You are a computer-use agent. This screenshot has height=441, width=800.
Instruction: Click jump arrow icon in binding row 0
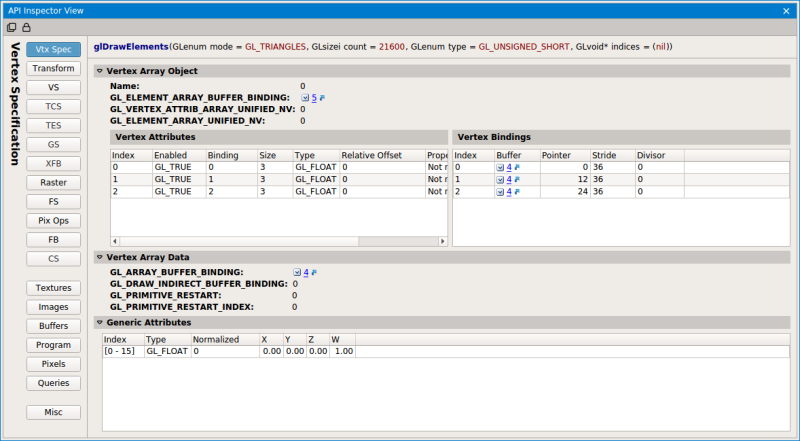517,167
